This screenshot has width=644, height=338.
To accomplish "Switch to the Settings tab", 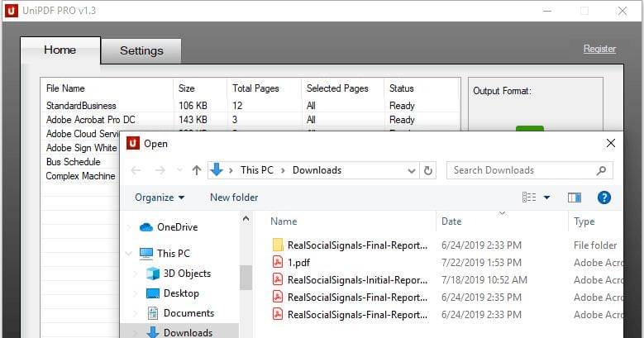I will [x=141, y=51].
